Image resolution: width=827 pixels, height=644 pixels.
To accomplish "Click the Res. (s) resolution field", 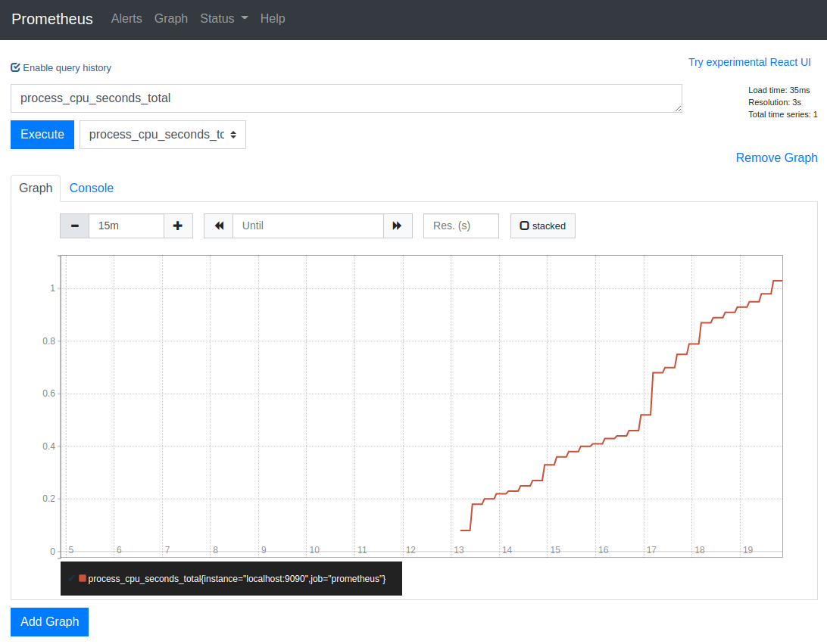I will tap(461, 226).
